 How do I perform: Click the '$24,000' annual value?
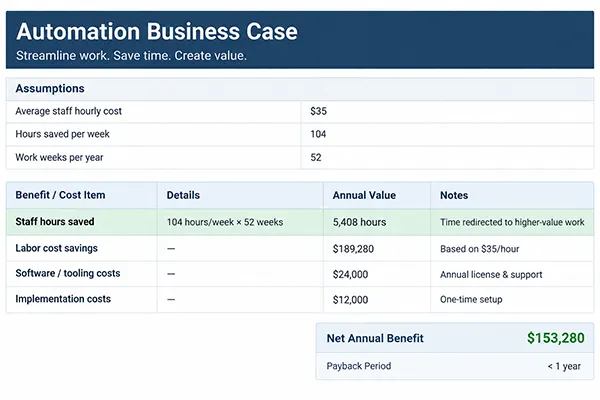350,274
